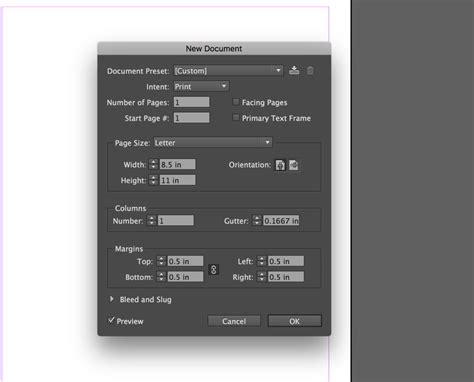Screen dimensions: 474x382
Task: Click the Columns Number stepper arrows
Action: [x=152, y=220]
